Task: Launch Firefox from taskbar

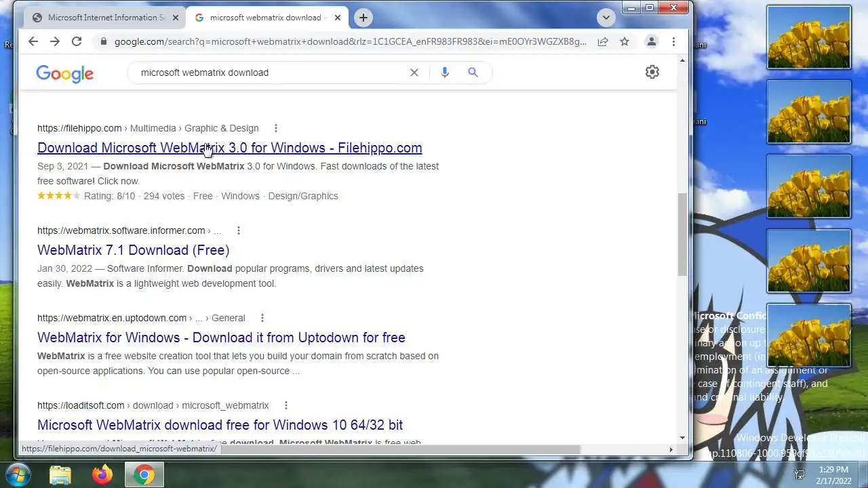Action: pos(102,475)
